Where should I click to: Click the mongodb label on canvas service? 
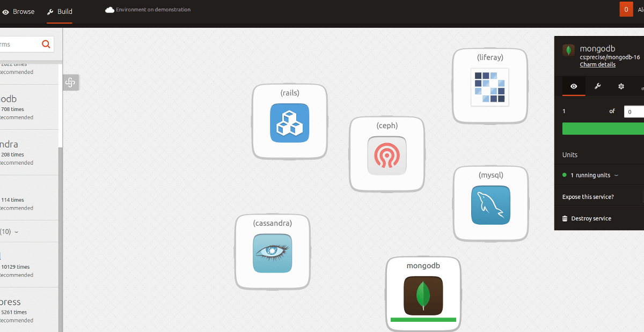click(x=423, y=265)
